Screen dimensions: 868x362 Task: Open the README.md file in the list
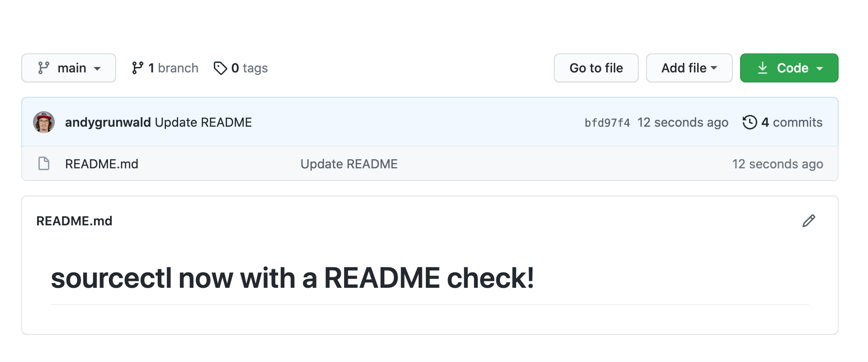pos(101,163)
